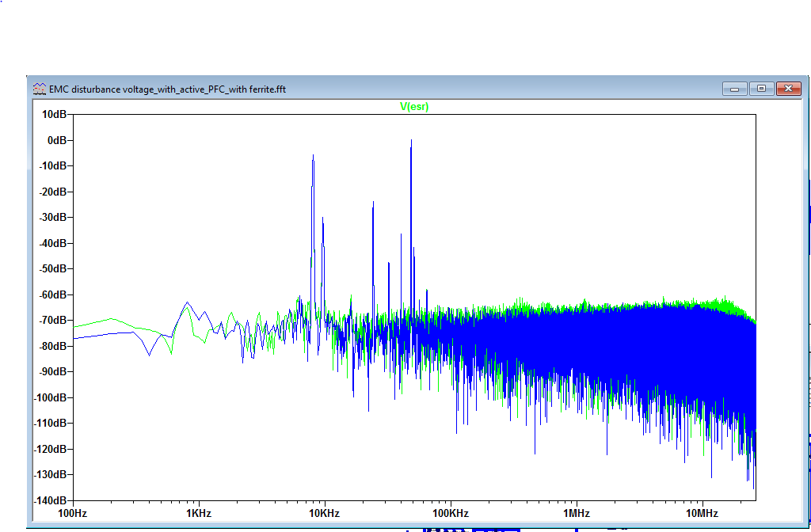Click the -120dB vertical axis label

pyautogui.click(x=51, y=449)
